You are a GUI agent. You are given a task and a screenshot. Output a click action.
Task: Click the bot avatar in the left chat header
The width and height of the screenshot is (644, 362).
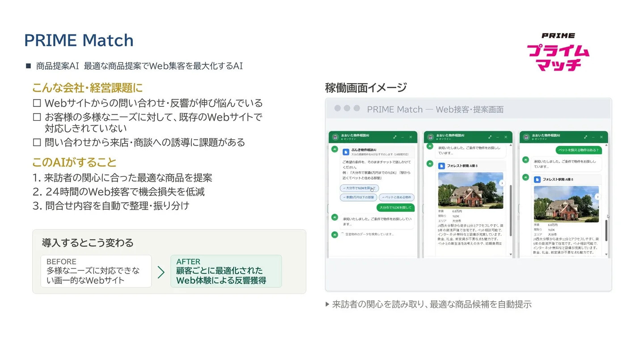click(x=335, y=137)
